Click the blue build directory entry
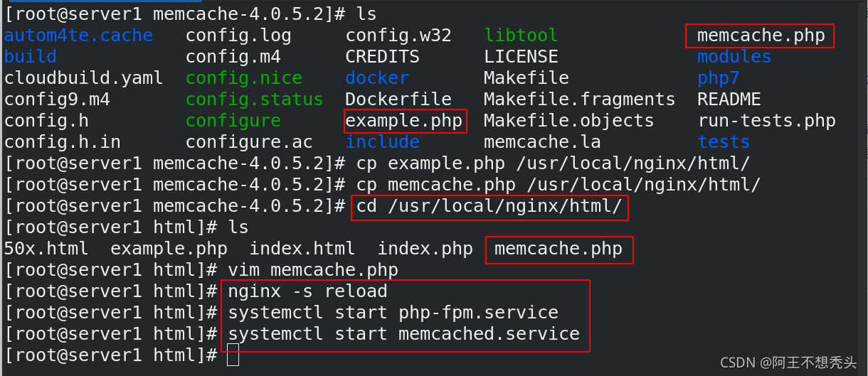Viewport: 868px width, 376px height. [31, 57]
